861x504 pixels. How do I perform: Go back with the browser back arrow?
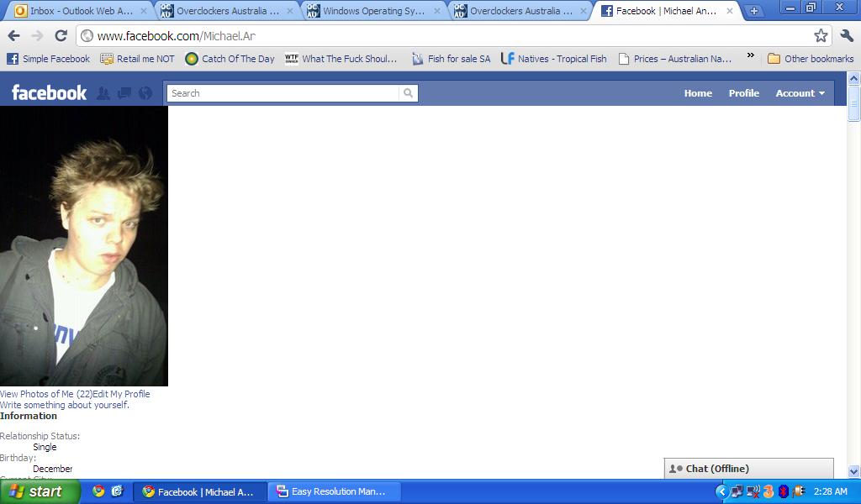coord(13,36)
